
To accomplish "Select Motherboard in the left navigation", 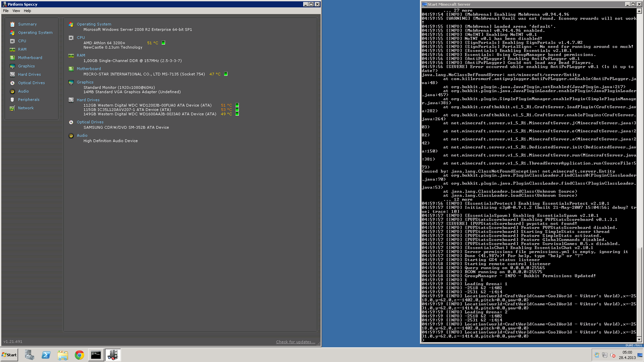I will pos(30,58).
